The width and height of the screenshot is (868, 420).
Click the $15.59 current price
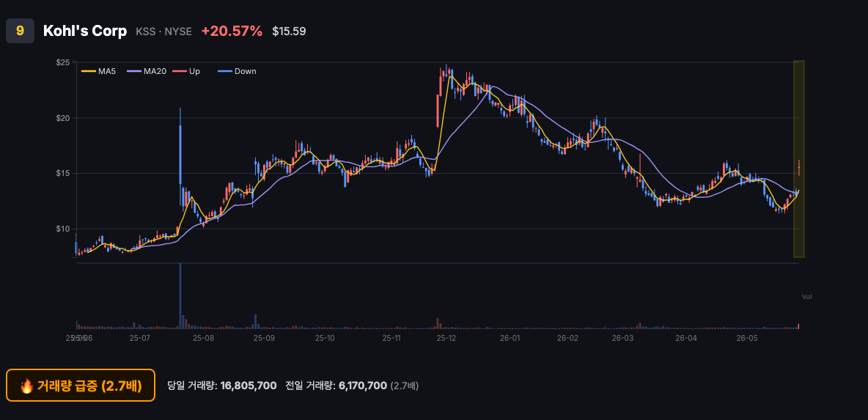click(x=289, y=32)
